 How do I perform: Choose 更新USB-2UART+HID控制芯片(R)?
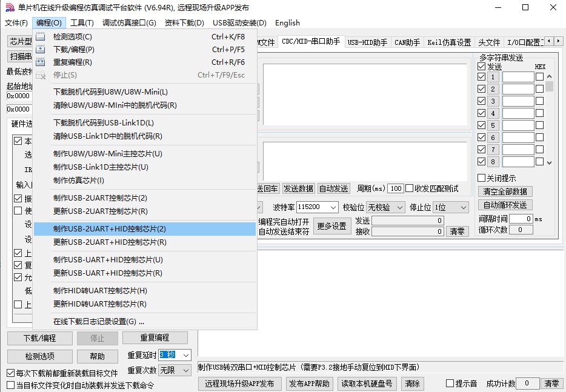[145, 242]
